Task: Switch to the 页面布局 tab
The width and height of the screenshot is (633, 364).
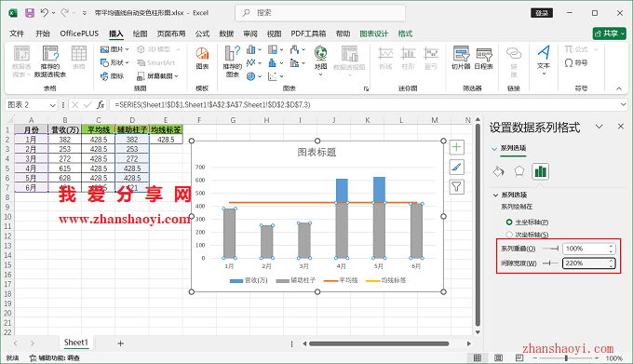Action: [x=171, y=34]
